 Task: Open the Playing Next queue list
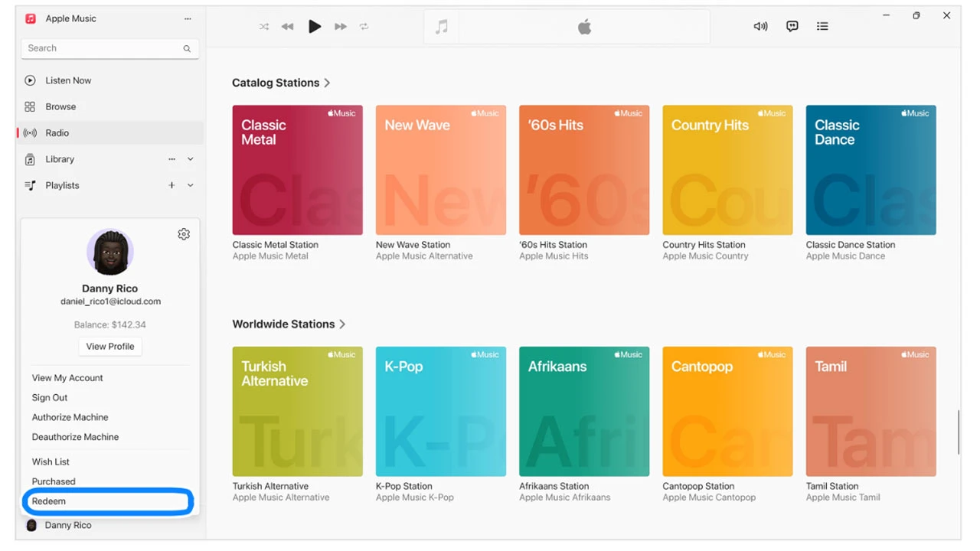point(822,26)
